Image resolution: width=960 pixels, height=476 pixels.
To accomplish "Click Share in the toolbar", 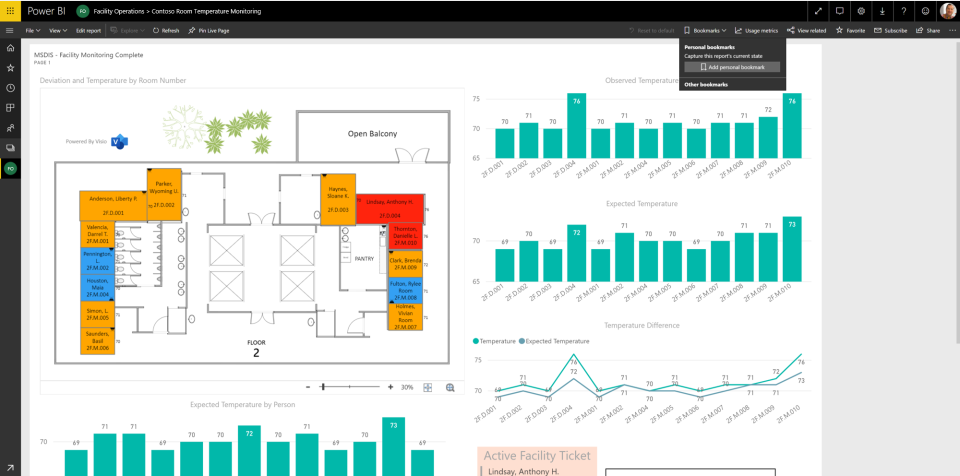I will tap(928, 30).
